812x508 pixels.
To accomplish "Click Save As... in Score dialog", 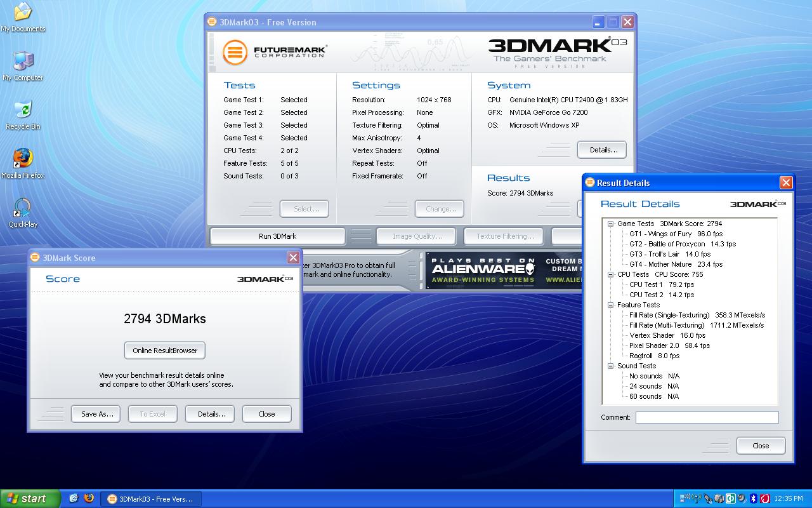I will 97,414.
